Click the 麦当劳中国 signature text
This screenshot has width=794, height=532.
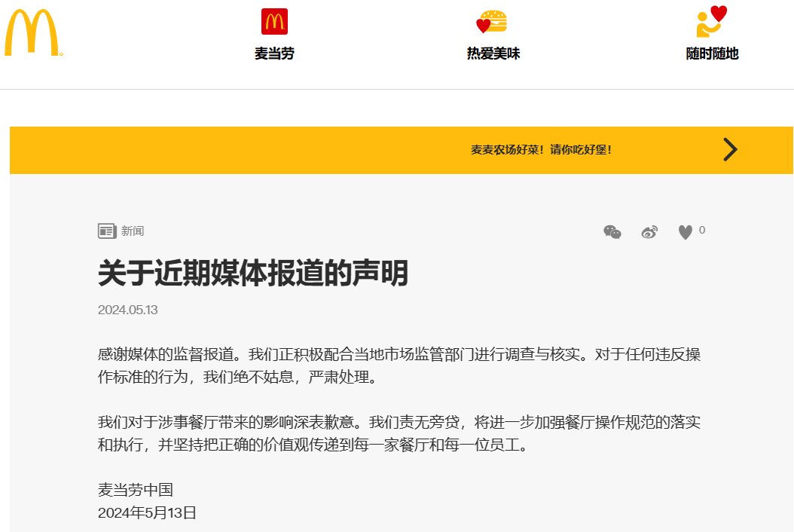pyautogui.click(x=135, y=490)
